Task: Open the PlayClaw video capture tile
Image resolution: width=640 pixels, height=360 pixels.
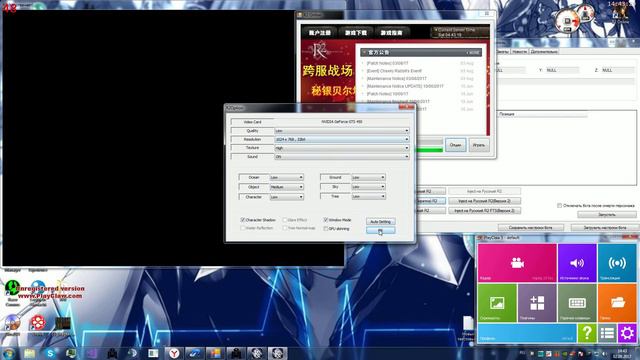Action: tap(517, 263)
